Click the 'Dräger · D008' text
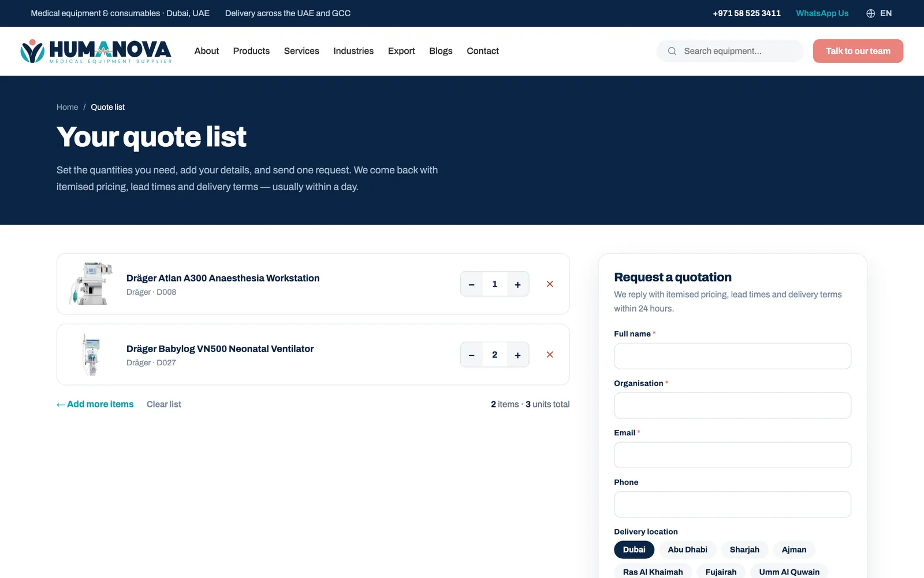This screenshot has width=924, height=578. pyautogui.click(x=151, y=292)
